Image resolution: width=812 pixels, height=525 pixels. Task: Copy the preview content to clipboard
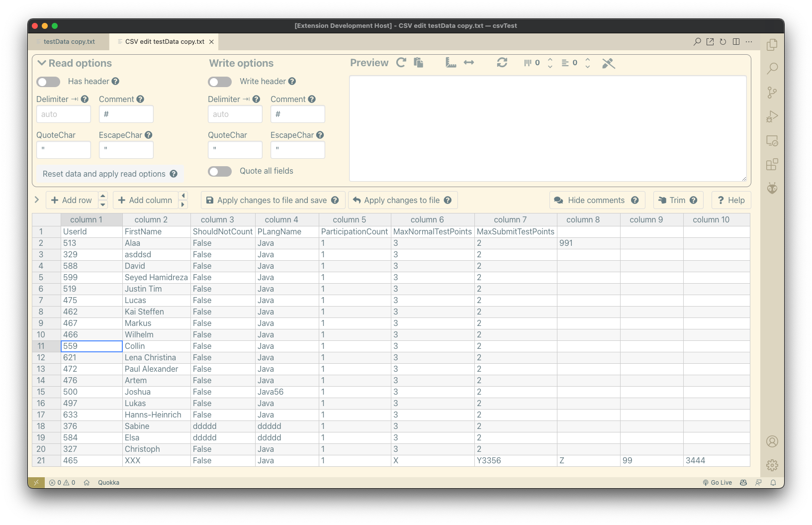tap(418, 63)
